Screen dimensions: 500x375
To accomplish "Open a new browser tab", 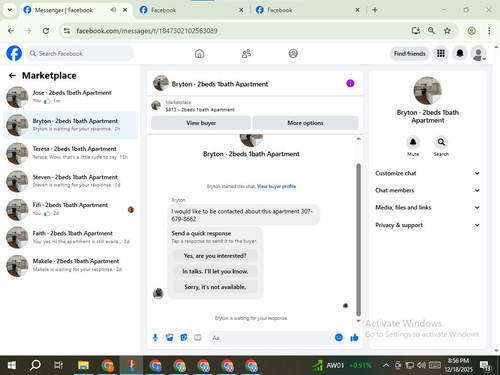I will click(375, 10).
